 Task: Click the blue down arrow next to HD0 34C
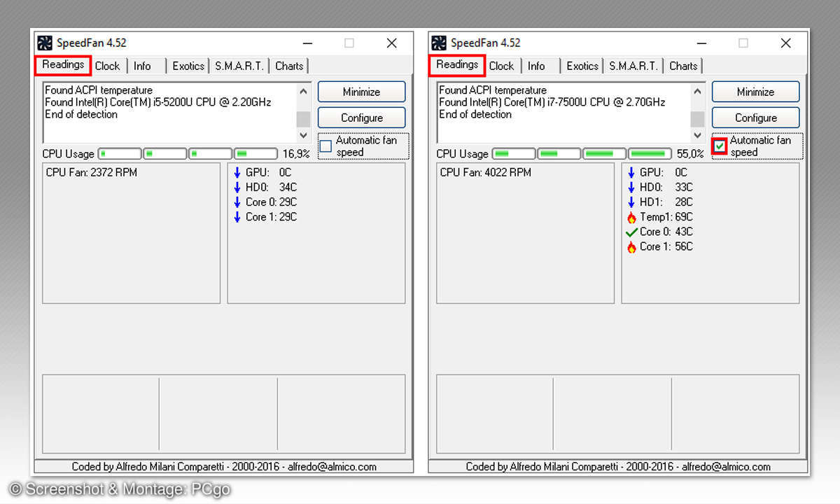[237, 187]
